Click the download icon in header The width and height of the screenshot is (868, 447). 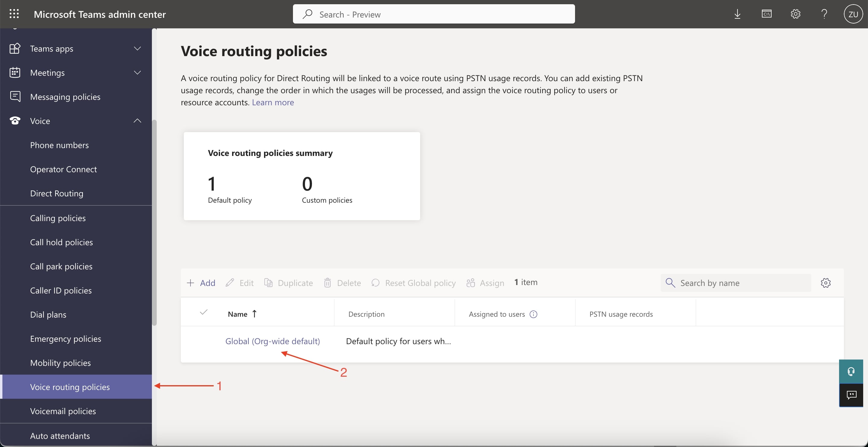coord(737,14)
